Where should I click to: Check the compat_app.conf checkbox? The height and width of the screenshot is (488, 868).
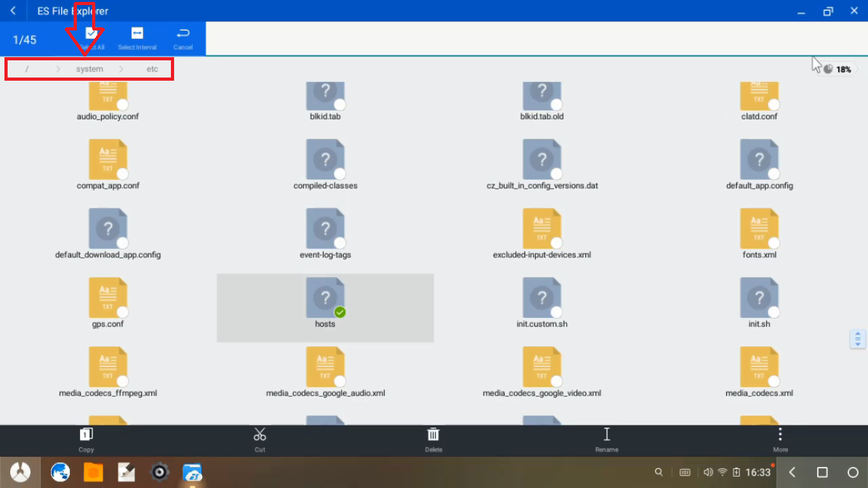[x=123, y=173]
